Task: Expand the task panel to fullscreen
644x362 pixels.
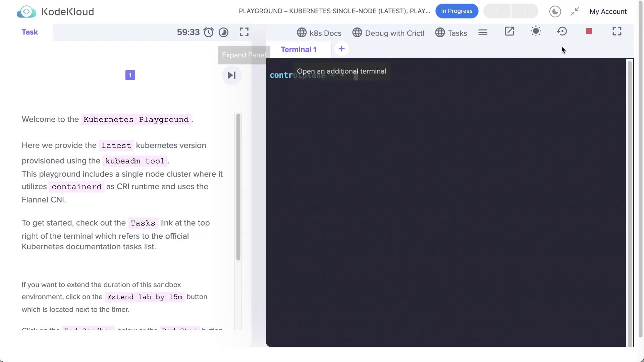Action: (244, 32)
